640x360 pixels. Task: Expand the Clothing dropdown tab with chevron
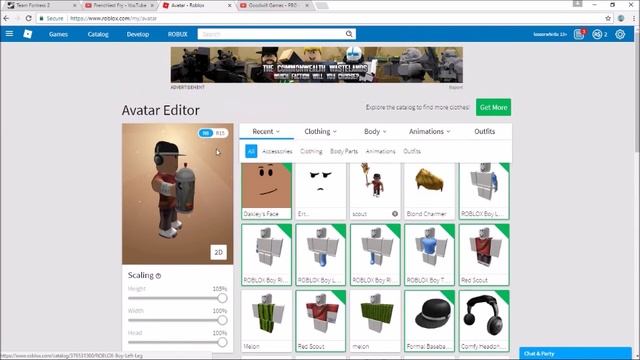320,131
